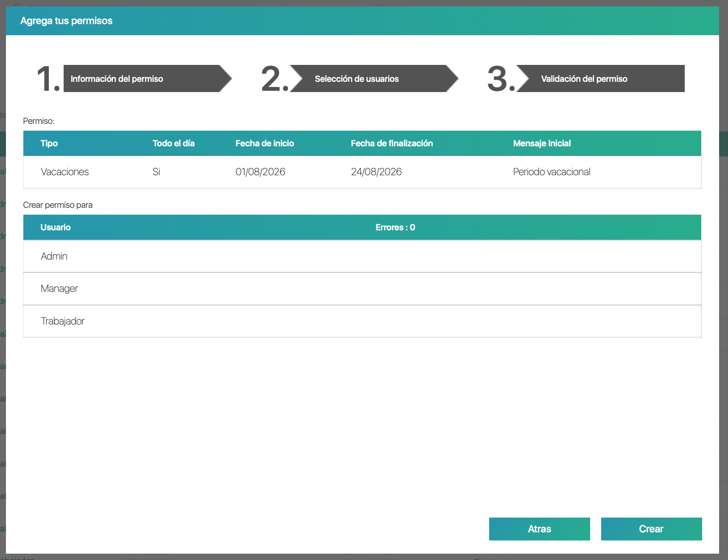The image size is (728, 560).
Task: Click the Crear permiso para label
Action: [58, 205]
